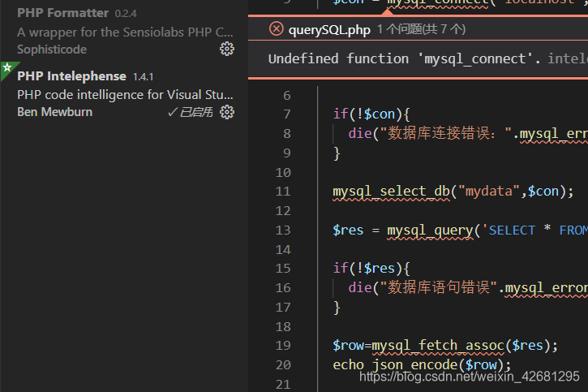Click the PHP Formatter version 0.2.4

126,14
